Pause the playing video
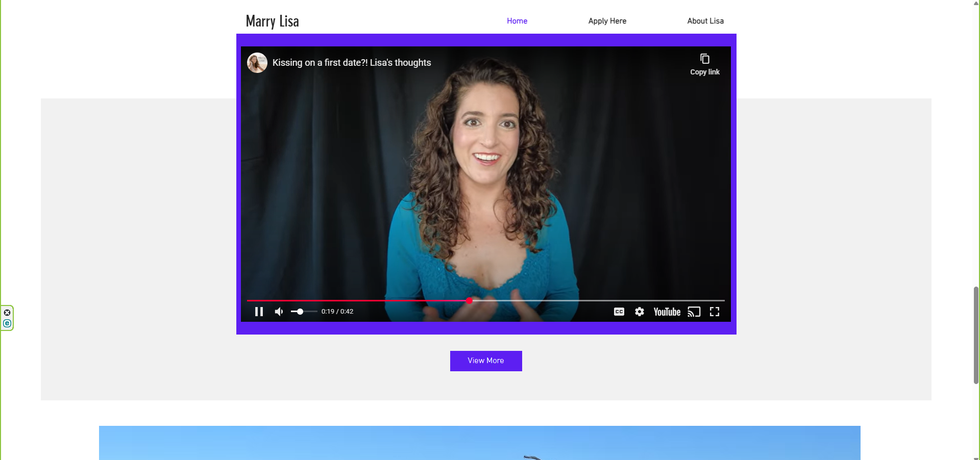980x460 pixels. [x=259, y=312]
